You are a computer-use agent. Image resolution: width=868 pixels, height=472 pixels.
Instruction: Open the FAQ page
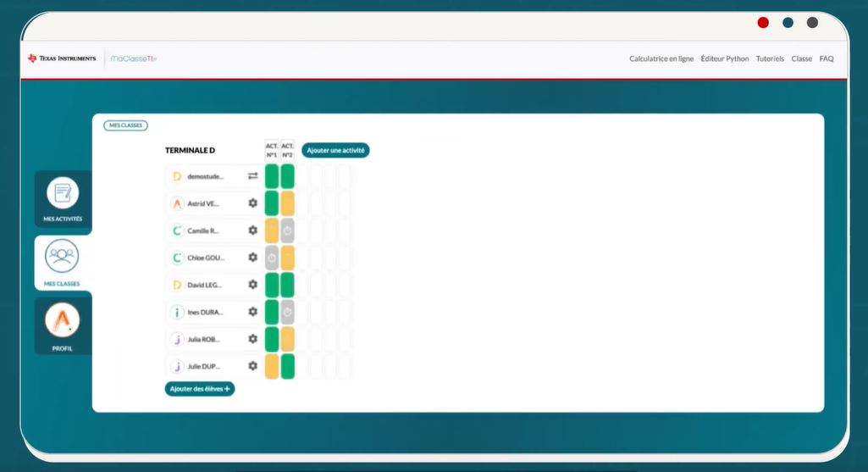(x=827, y=59)
